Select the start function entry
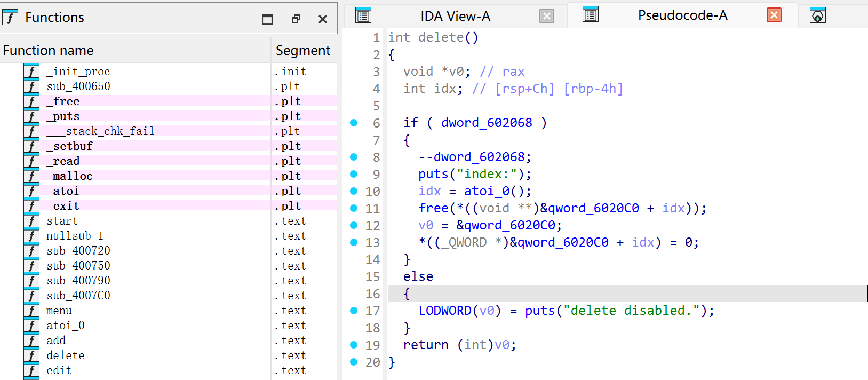The height and width of the screenshot is (380, 868). click(x=168, y=221)
